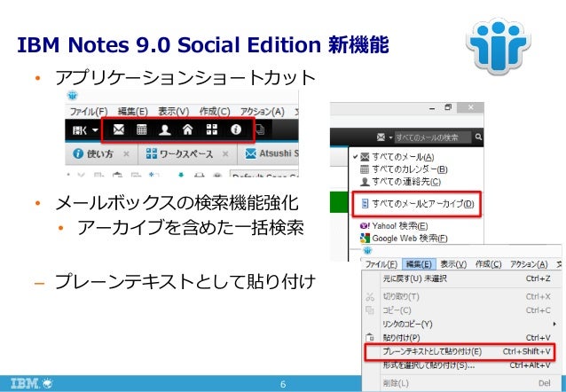Open the アクション(A) menu in the lower window

(x=529, y=264)
